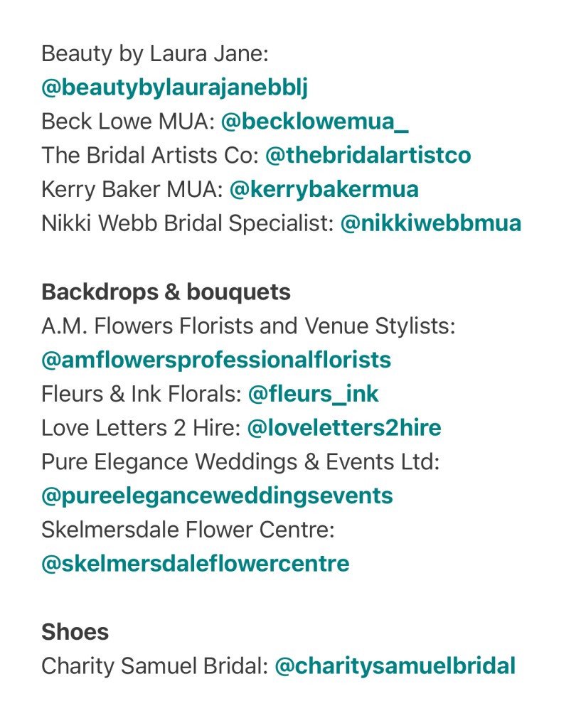The width and height of the screenshot is (581, 728).
Task: Open the @beautybylaurajanebblj profile link
Action: (x=174, y=87)
